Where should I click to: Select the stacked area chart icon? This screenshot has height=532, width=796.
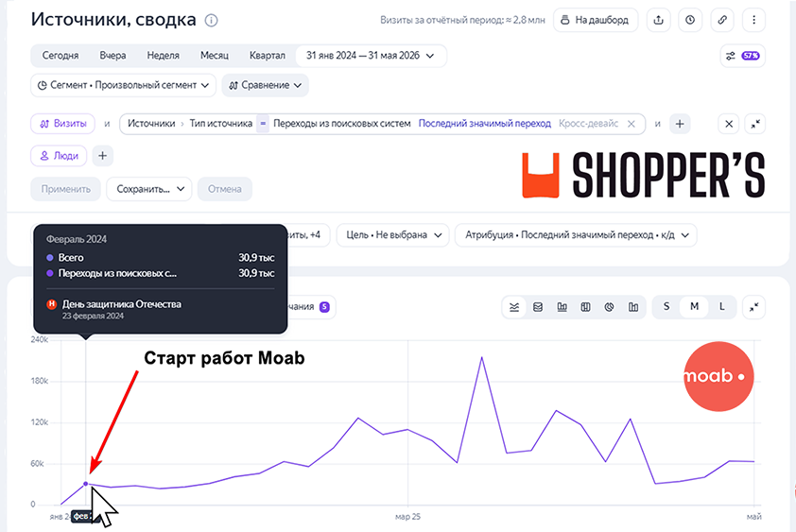point(538,306)
